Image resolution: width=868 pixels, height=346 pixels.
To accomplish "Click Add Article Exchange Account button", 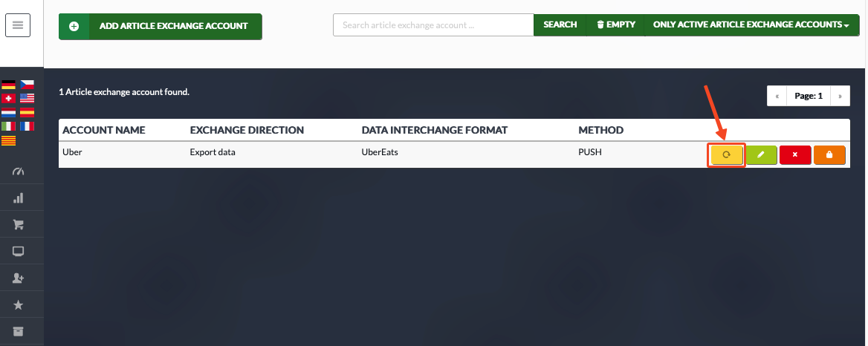I will click(160, 26).
